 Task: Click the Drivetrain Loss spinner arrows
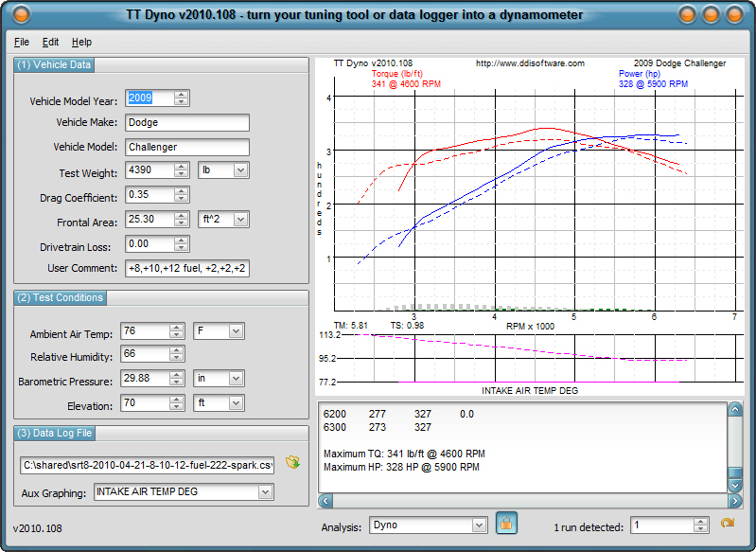click(182, 243)
